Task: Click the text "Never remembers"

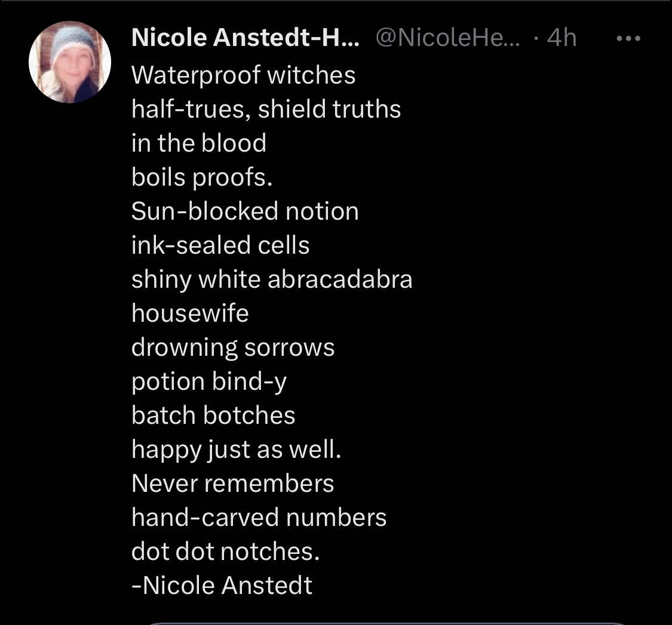Action: pyautogui.click(x=232, y=484)
